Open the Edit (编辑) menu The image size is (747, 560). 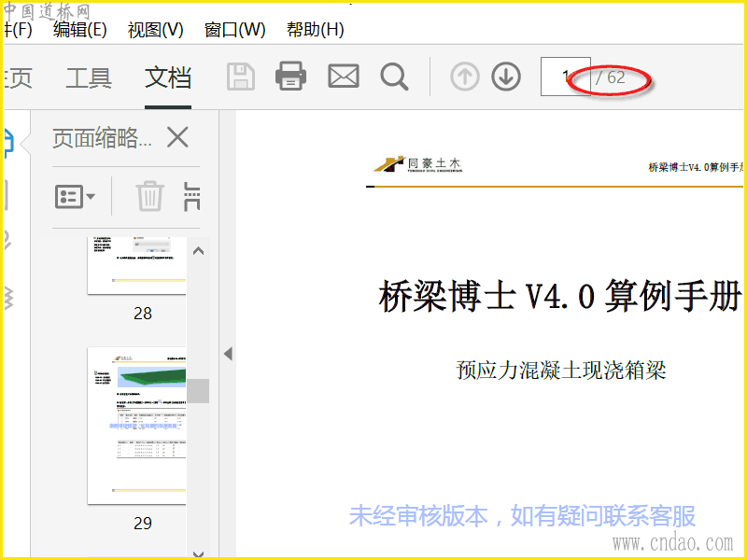[x=80, y=30]
